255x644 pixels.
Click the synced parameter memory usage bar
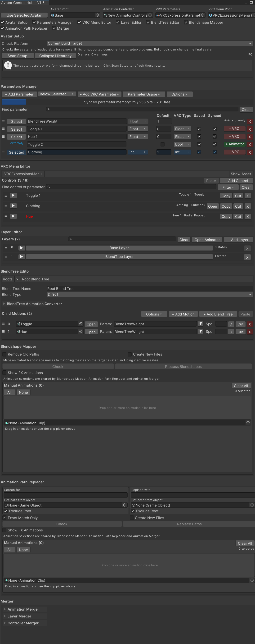(127, 102)
